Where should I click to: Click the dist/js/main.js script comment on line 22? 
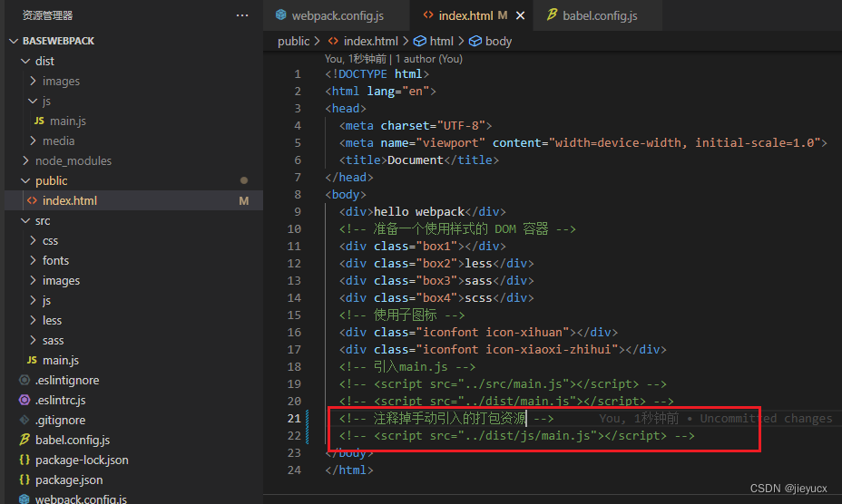pos(516,436)
